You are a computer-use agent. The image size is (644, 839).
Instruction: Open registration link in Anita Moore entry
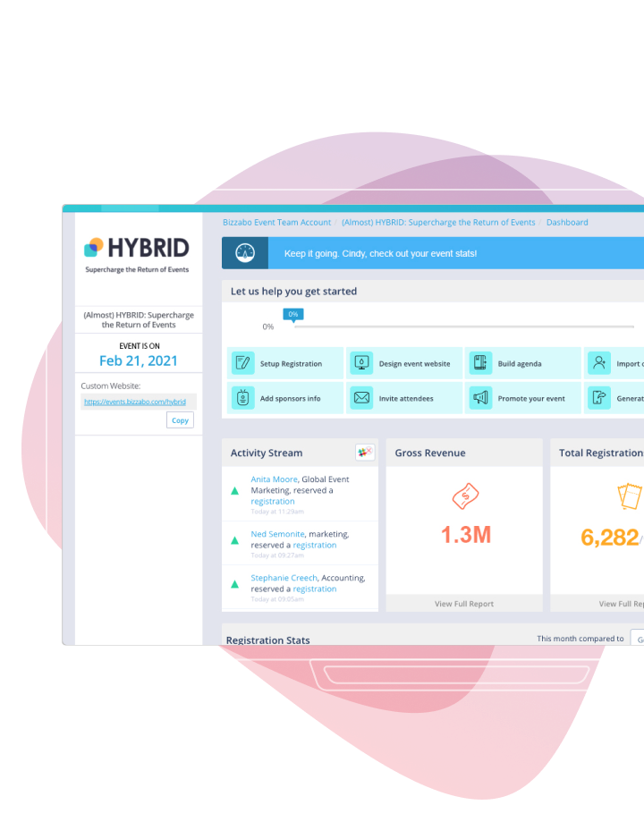[273, 502]
